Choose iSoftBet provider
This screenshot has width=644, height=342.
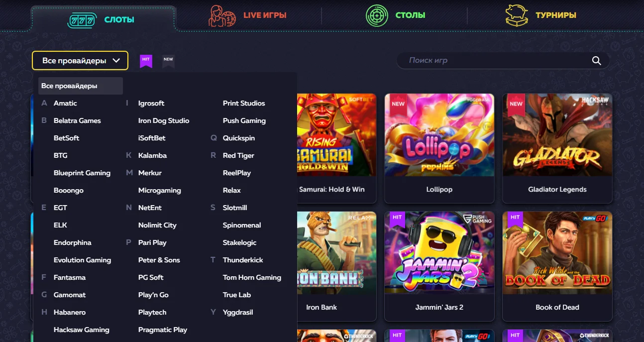152,138
